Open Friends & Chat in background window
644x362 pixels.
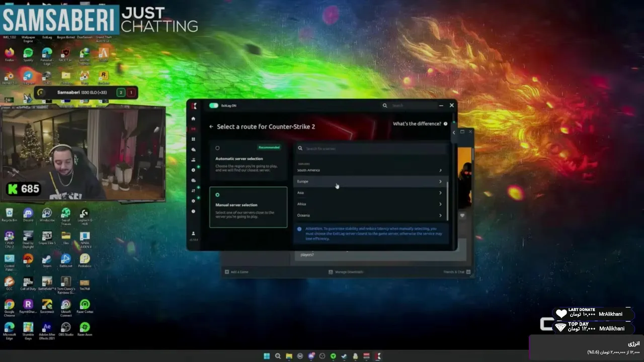pyautogui.click(x=457, y=272)
